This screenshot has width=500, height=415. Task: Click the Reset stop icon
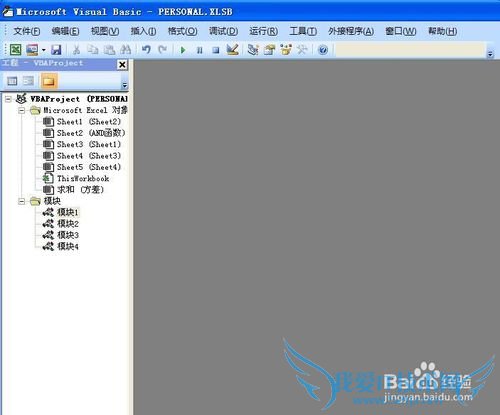(216, 50)
